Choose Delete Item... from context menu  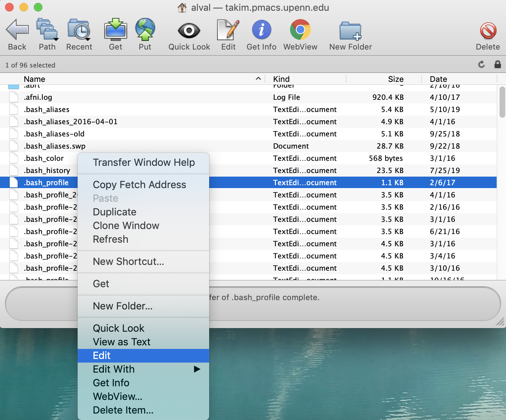coord(123,410)
